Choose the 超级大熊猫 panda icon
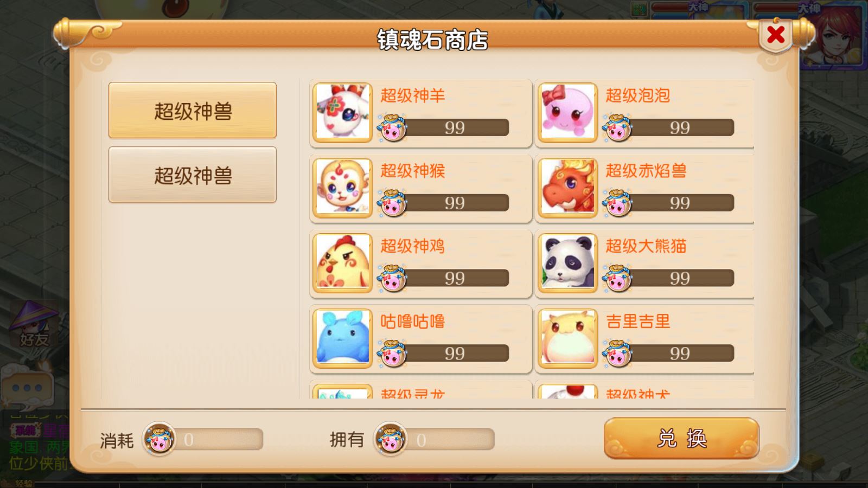This screenshot has width=868, height=488. coord(568,263)
